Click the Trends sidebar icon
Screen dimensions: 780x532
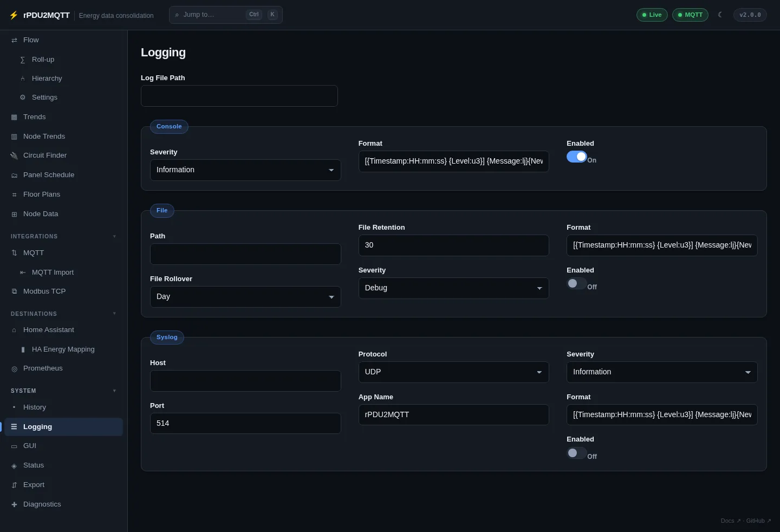(x=14, y=117)
